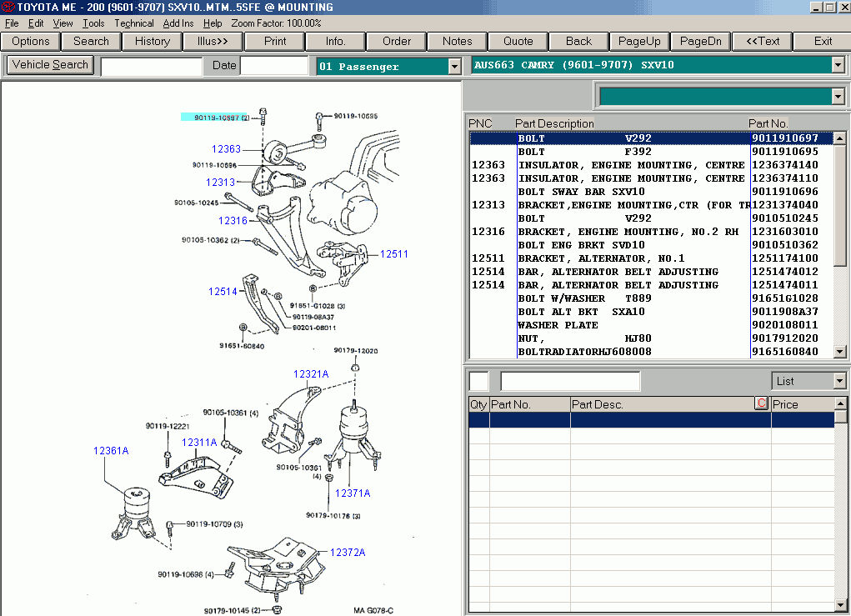The width and height of the screenshot is (851, 616).
Task: Click highlighted label 90119-10697 in diagram
Action: pos(216,118)
